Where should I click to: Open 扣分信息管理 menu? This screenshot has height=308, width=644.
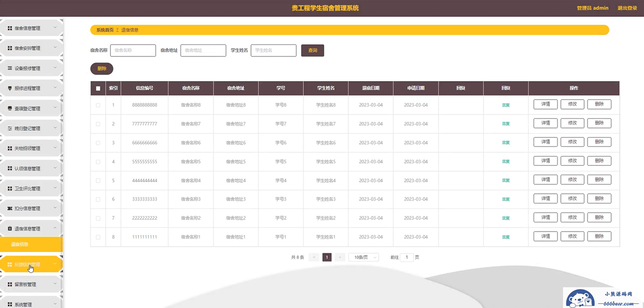31,208
